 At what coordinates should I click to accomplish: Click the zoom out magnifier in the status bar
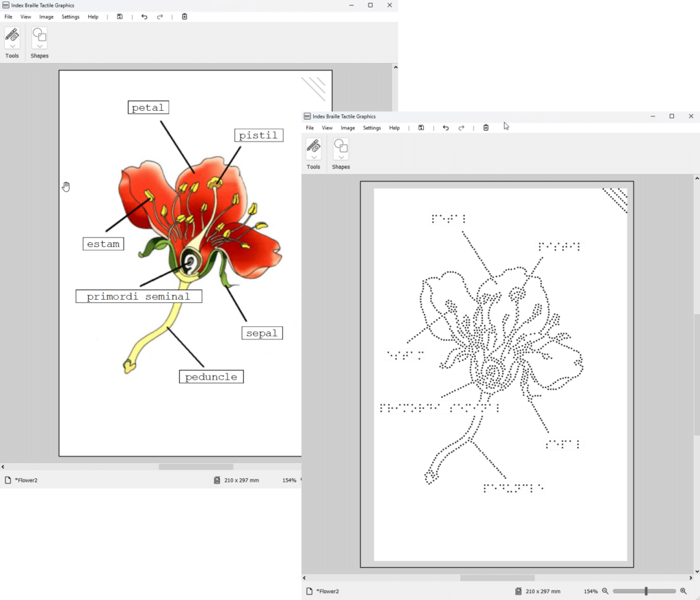(x=605, y=591)
